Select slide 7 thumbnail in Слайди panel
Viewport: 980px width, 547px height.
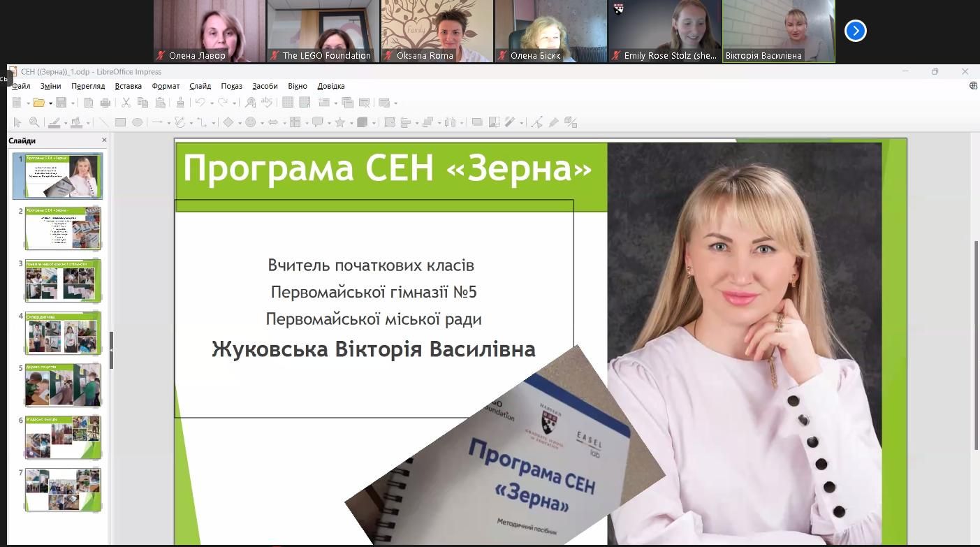(x=63, y=490)
